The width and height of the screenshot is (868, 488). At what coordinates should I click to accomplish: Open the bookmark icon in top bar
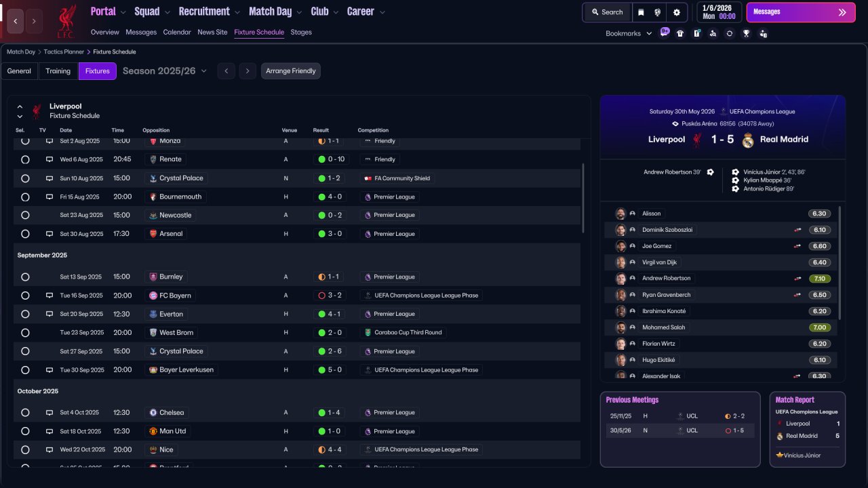[641, 12]
